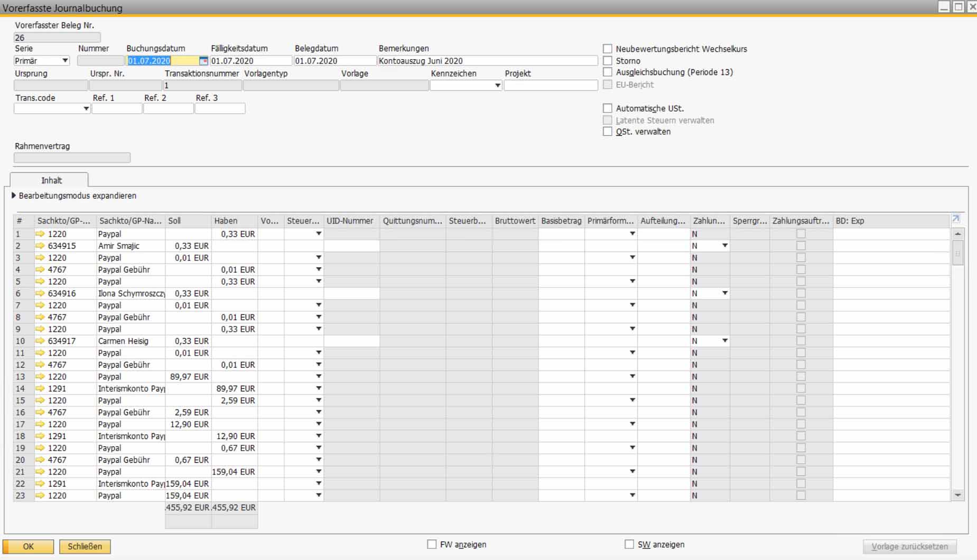Maximize the Vorerfasste Journalbuchung window
This screenshot has width=977, height=560.
[x=958, y=7]
